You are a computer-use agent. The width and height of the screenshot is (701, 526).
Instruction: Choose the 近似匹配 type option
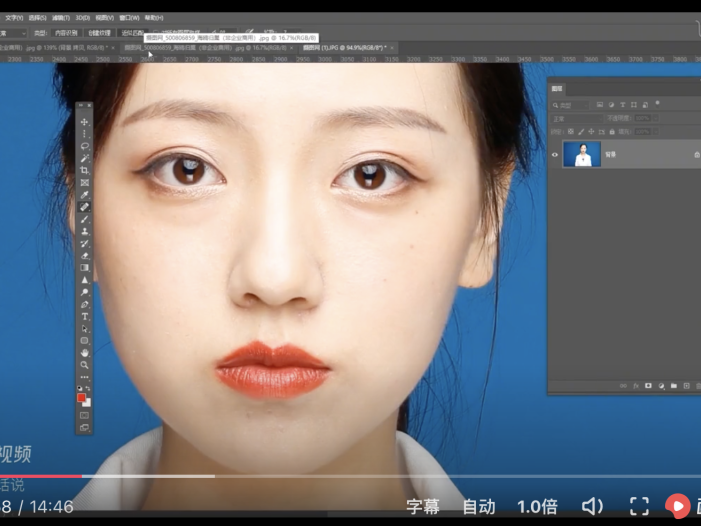tap(132, 33)
